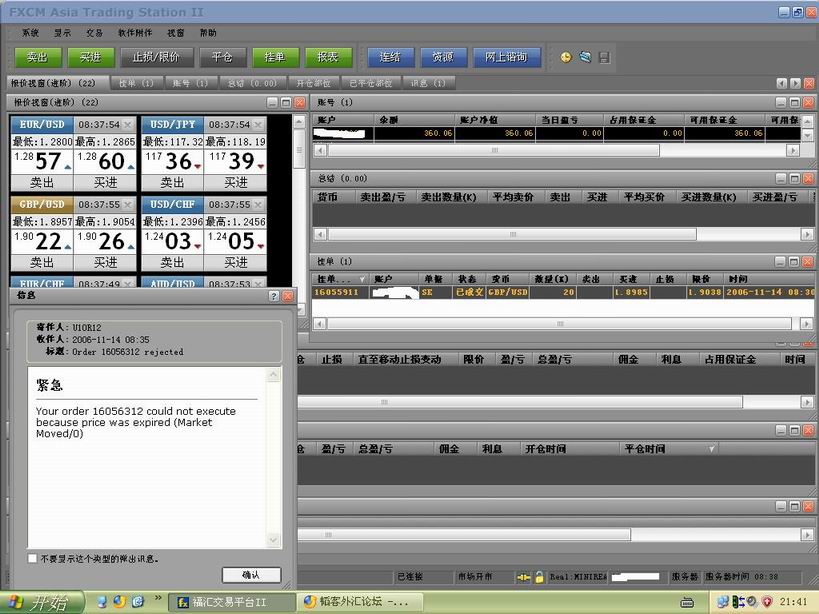Close the USD/JPY quote tile

tap(258, 124)
